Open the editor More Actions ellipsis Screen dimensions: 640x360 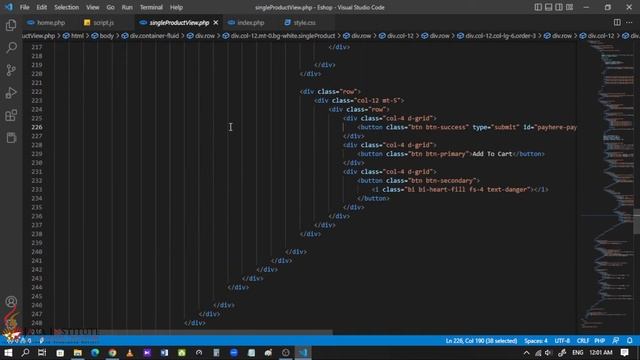[x=629, y=22]
